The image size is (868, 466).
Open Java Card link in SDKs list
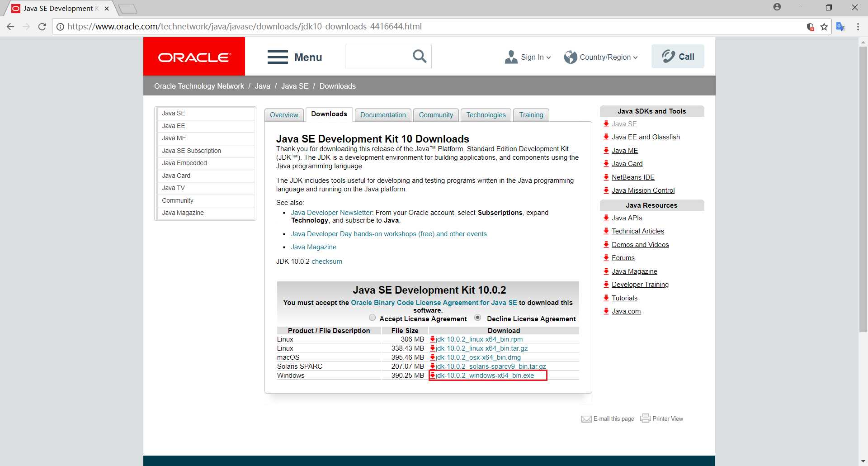click(627, 164)
